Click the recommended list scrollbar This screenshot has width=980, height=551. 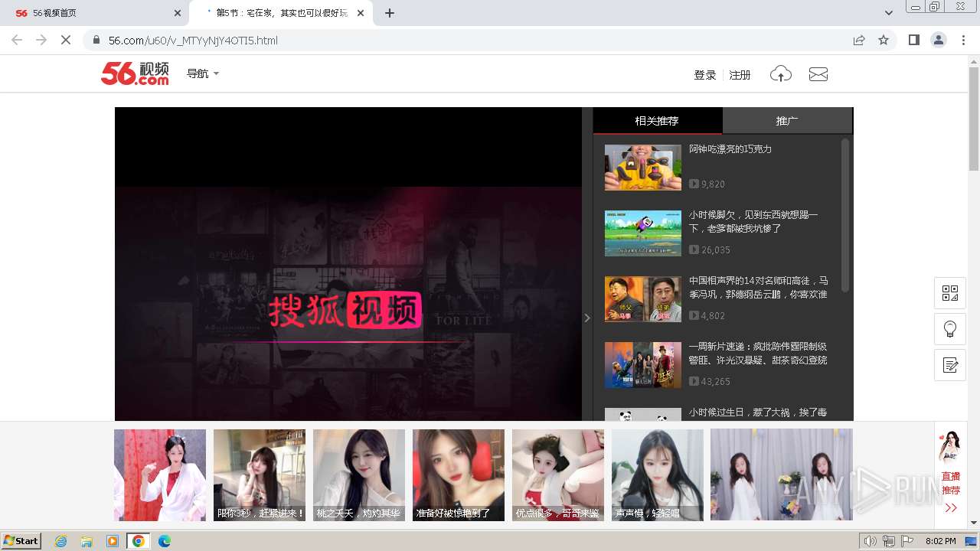845,214
